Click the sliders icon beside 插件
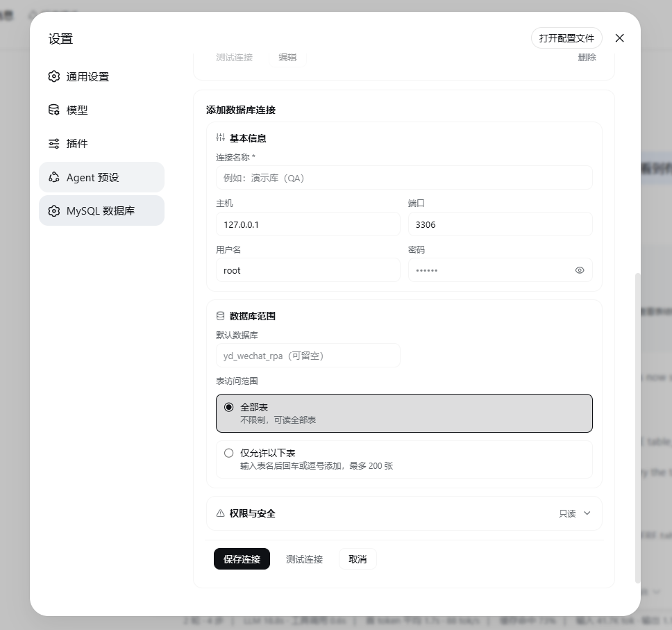 tap(54, 143)
